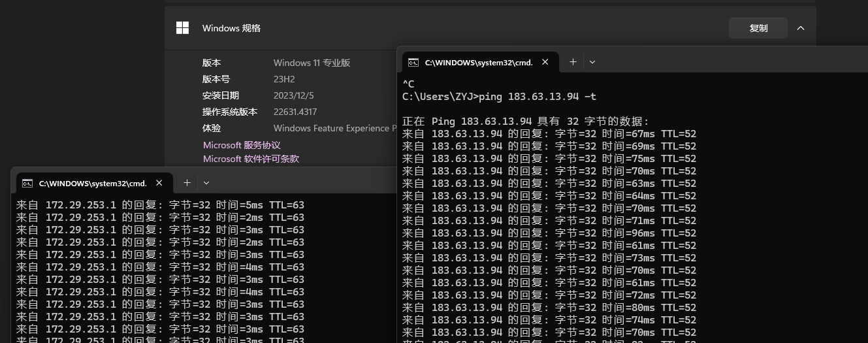
Task: Close the cmd tab in the right terminal window
Action: pyautogui.click(x=545, y=62)
